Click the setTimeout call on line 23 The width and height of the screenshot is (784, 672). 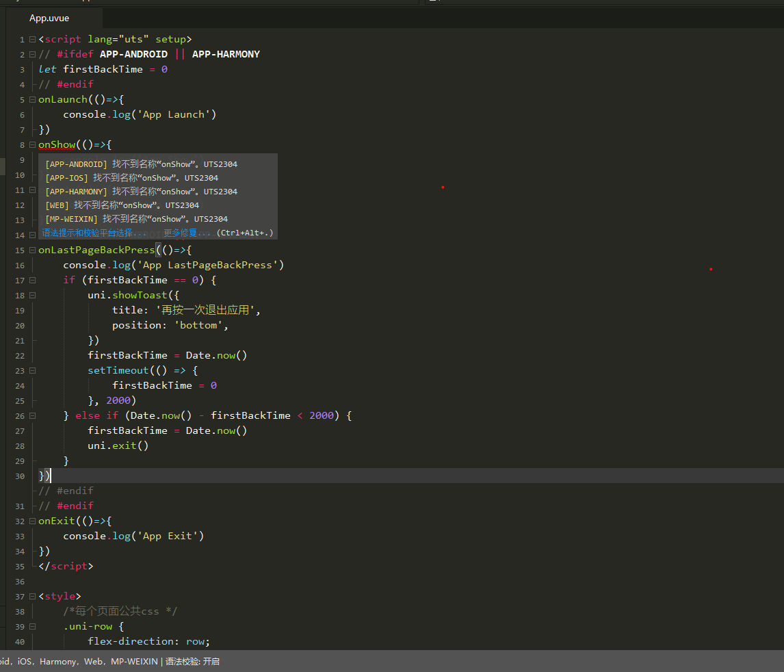(118, 370)
